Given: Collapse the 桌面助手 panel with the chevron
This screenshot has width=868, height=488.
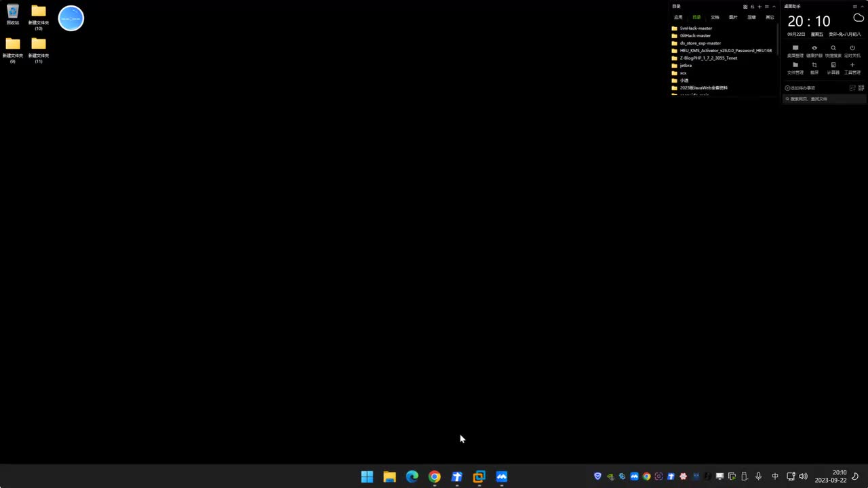Looking at the screenshot, I should point(863,7).
